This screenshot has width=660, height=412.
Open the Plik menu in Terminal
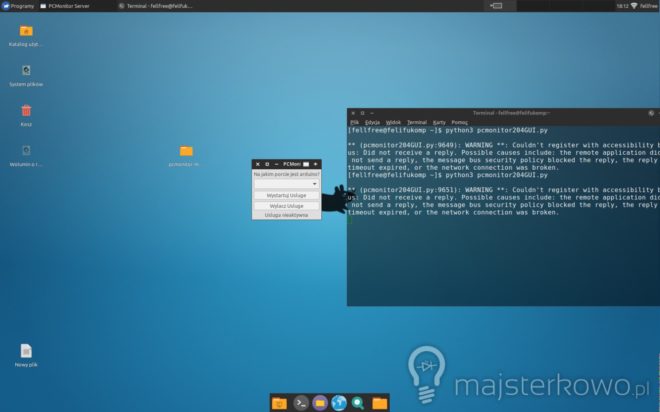[x=354, y=122]
